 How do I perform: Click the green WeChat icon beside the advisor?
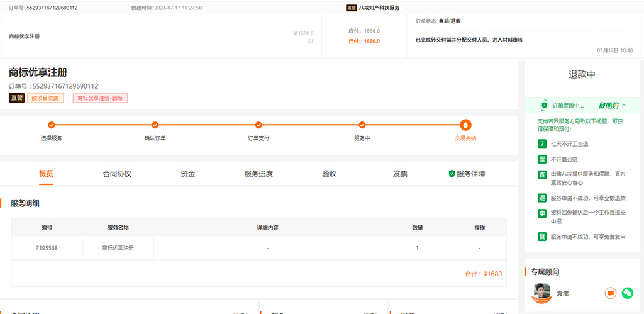point(627,293)
